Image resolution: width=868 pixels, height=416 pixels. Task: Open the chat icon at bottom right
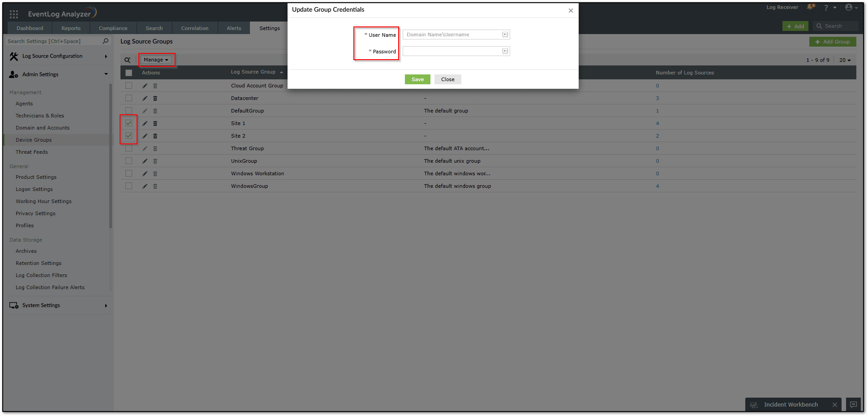[853, 404]
